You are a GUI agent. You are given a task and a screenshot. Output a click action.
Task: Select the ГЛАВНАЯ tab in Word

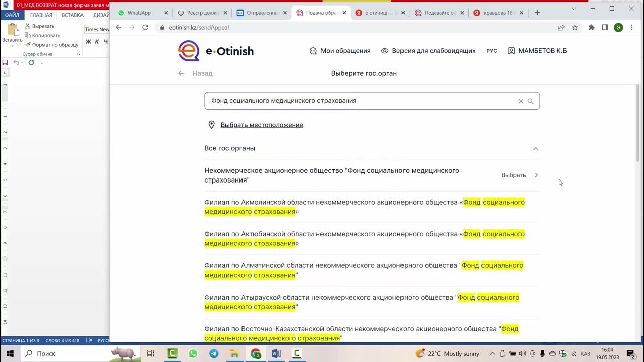pyautogui.click(x=41, y=15)
